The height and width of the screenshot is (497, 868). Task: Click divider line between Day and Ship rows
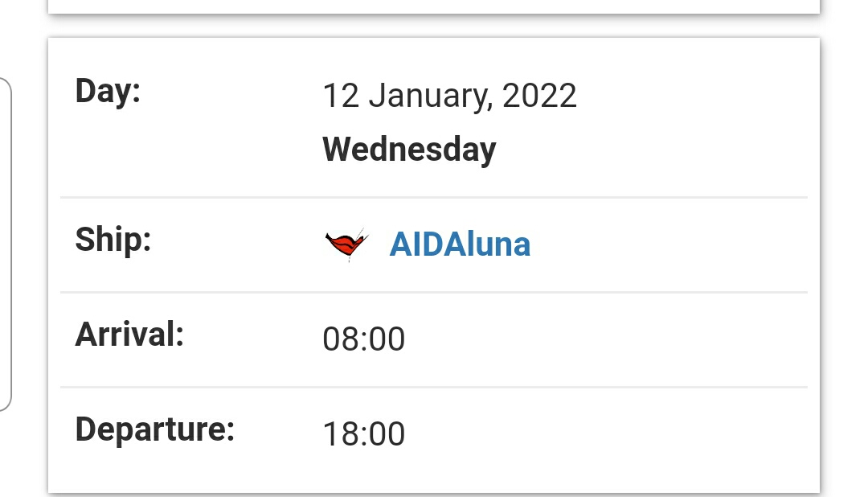[434, 197]
